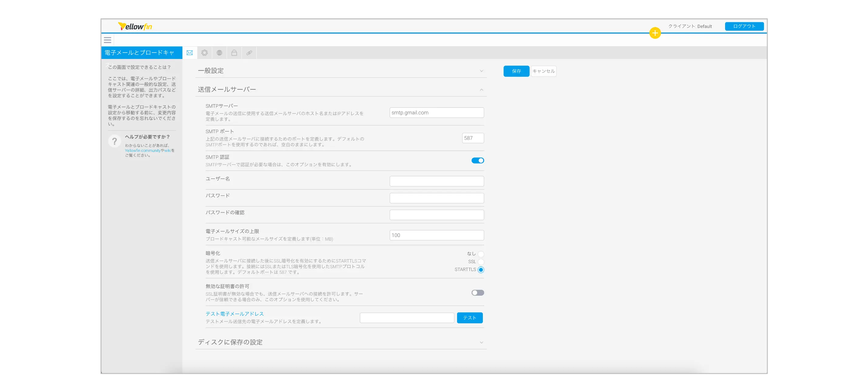Screen dimensions: 868x392
Task: Enable the 無効な証明書の許可 toggle
Action: tap(477, 293)
